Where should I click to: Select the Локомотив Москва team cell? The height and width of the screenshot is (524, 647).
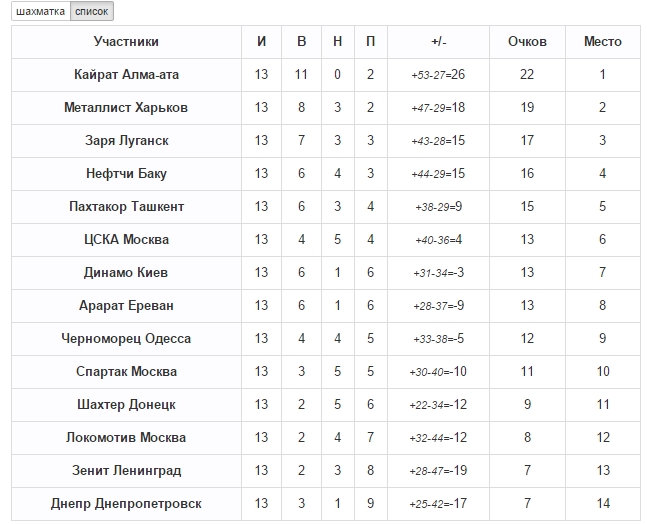pyautogui.click(x=126, y=438)
